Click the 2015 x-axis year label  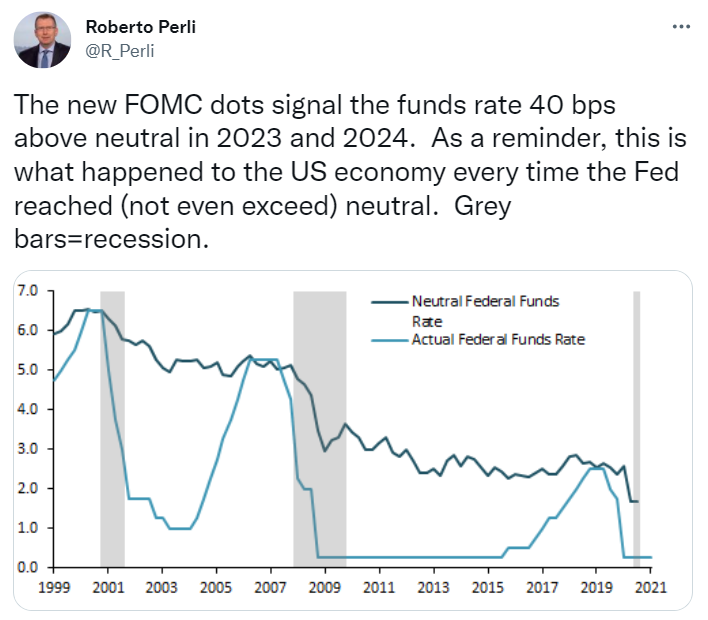[487, 587]
